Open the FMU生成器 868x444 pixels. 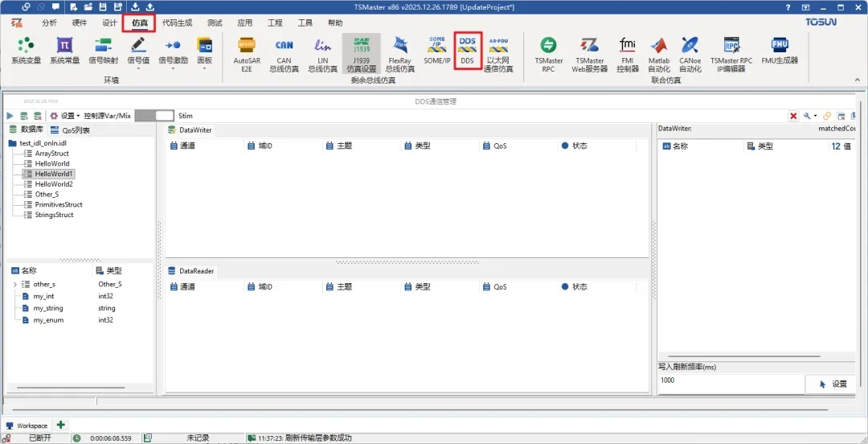point(780,51)
